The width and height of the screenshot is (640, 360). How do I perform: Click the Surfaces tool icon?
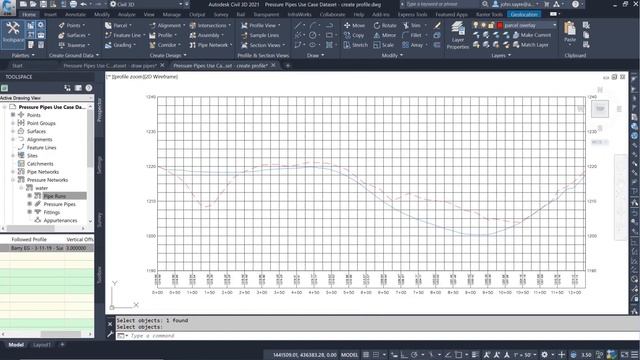pos(62,36)
